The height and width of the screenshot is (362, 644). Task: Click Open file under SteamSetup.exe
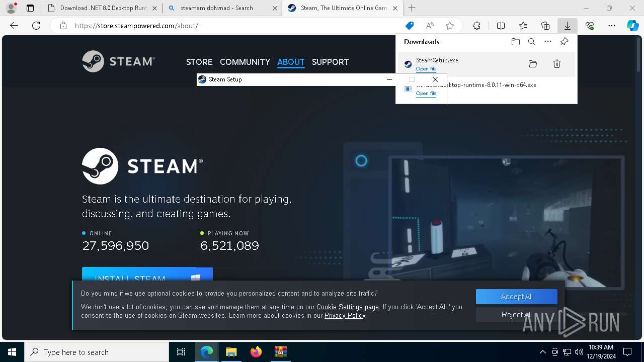(x=426, y=69)
